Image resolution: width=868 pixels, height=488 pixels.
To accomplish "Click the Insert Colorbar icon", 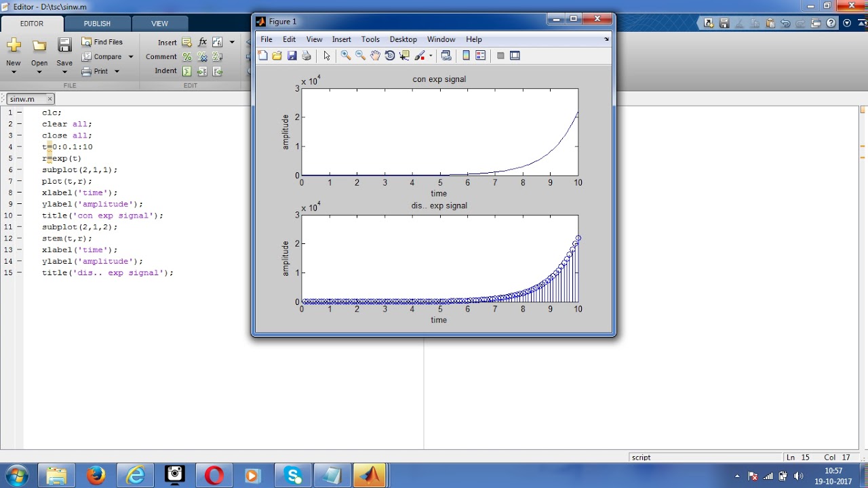I will pyautogui.click(x=466, y=56).
